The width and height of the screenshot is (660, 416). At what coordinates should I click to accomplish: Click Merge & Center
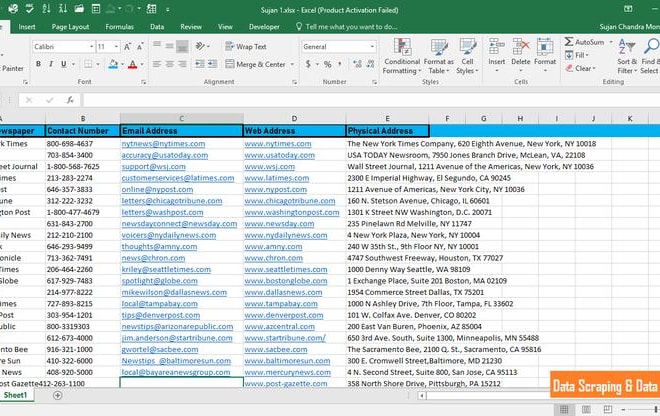pyautogui.click(x=255, y=64)
